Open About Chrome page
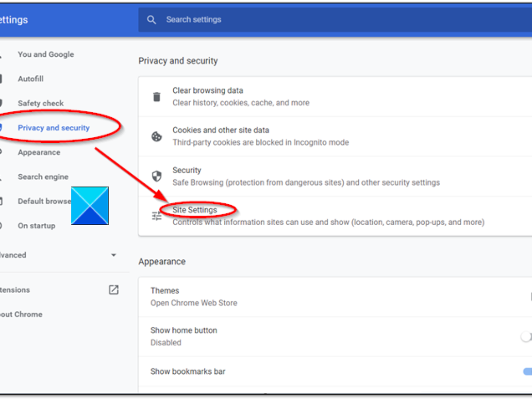 [x=21, y=314]
